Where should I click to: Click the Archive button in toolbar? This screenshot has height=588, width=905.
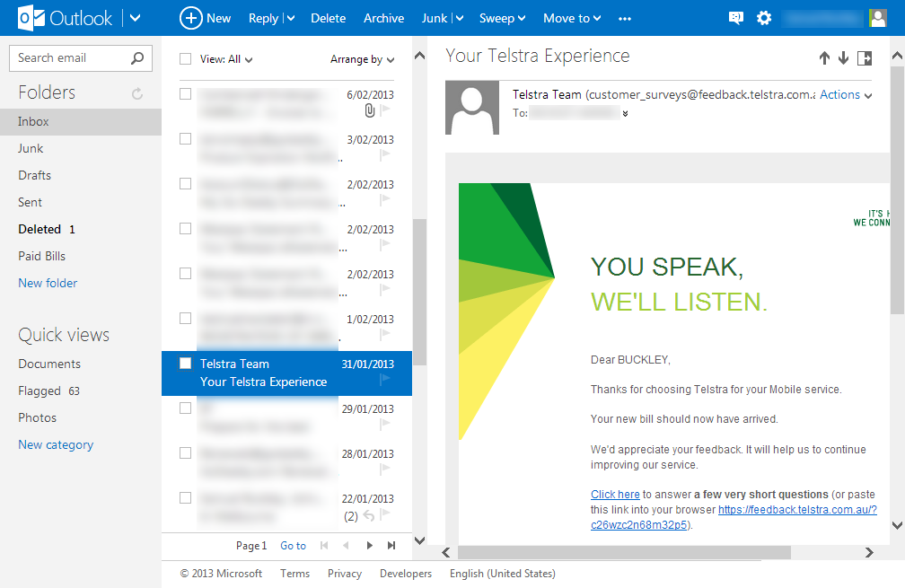click(x=384, y=19)
